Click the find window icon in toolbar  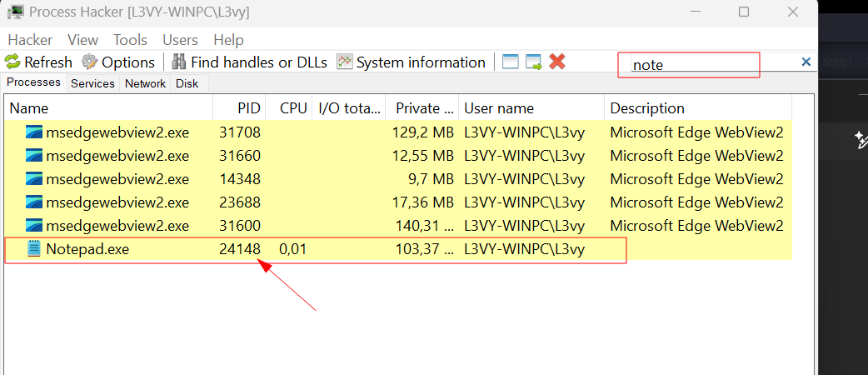[x=511, y=62]
